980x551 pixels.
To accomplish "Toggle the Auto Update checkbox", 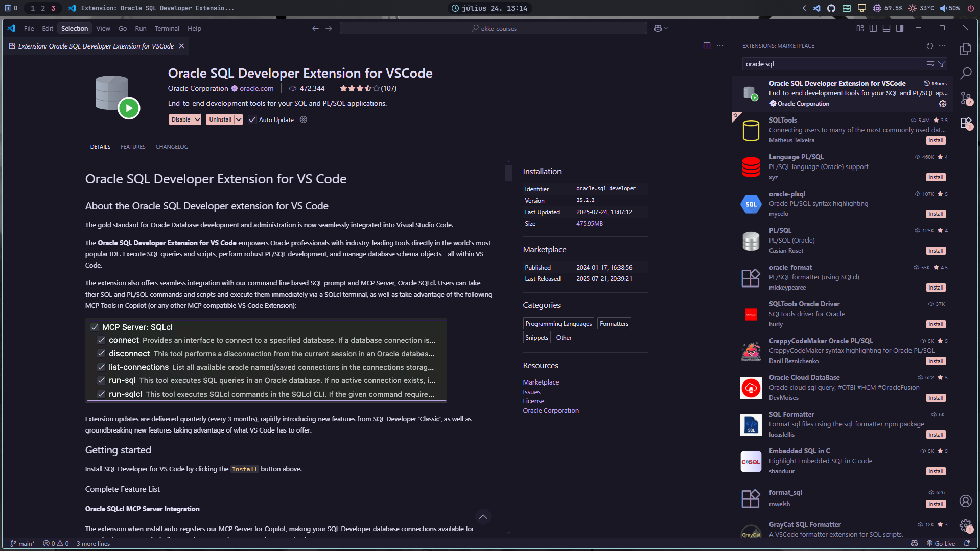I will [252, 119].
